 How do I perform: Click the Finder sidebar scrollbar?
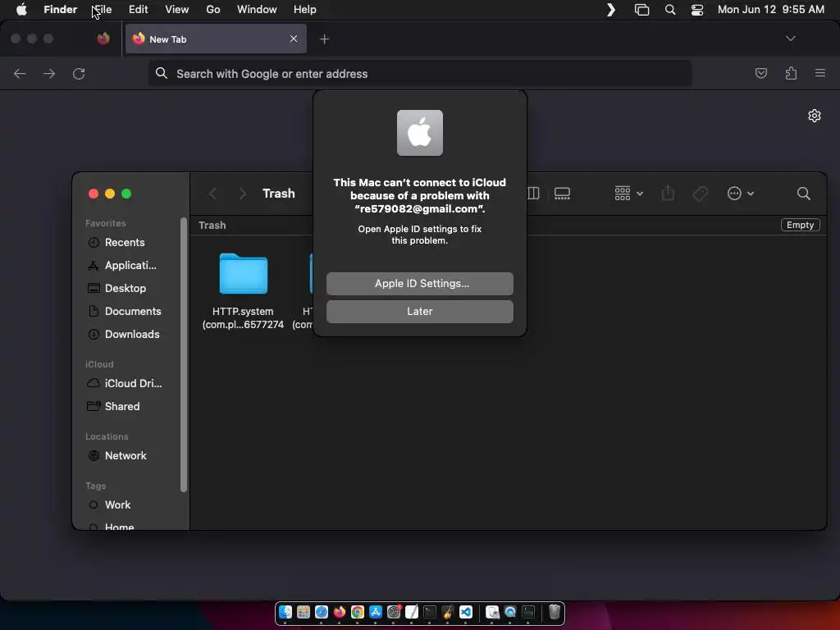(184, 354)
